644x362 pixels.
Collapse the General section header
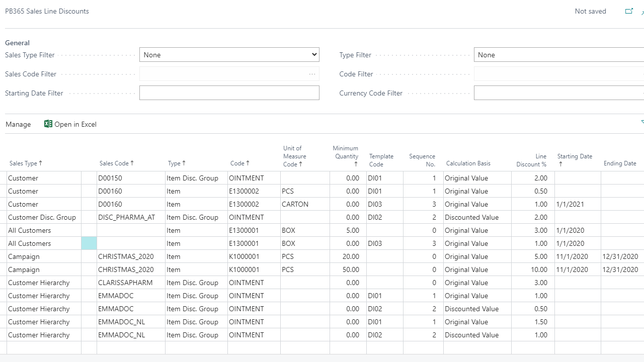tap(17, 43)
